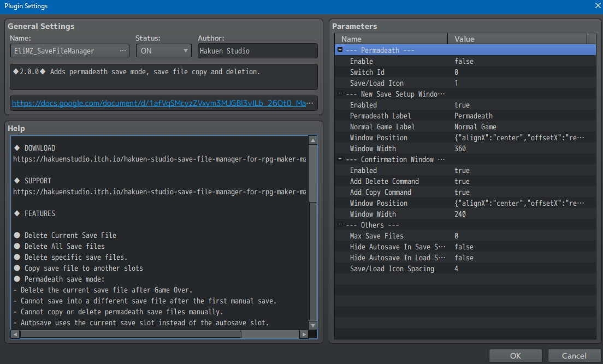Select the Save/Load Icon parameter
The width and height of the screenshot is (603, 364).
(x=465, y=83)
